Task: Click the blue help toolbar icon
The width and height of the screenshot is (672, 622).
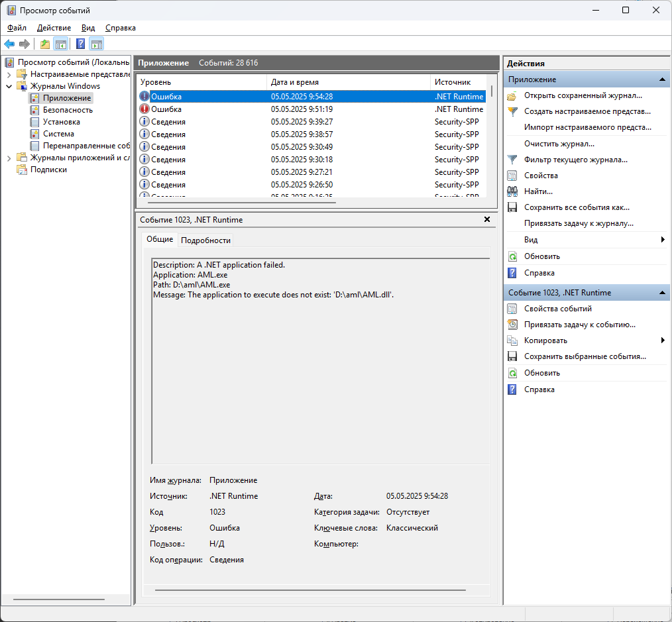Action: [80, 44]
